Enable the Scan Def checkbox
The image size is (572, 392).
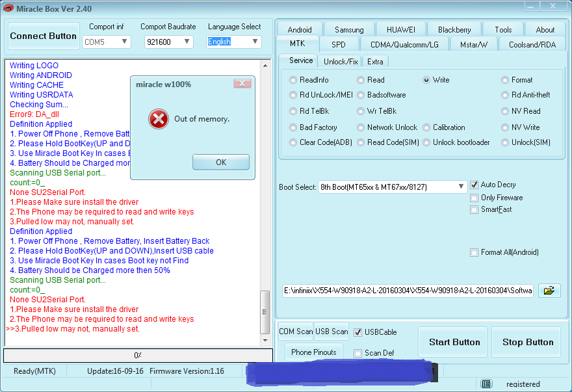point(358,353)
